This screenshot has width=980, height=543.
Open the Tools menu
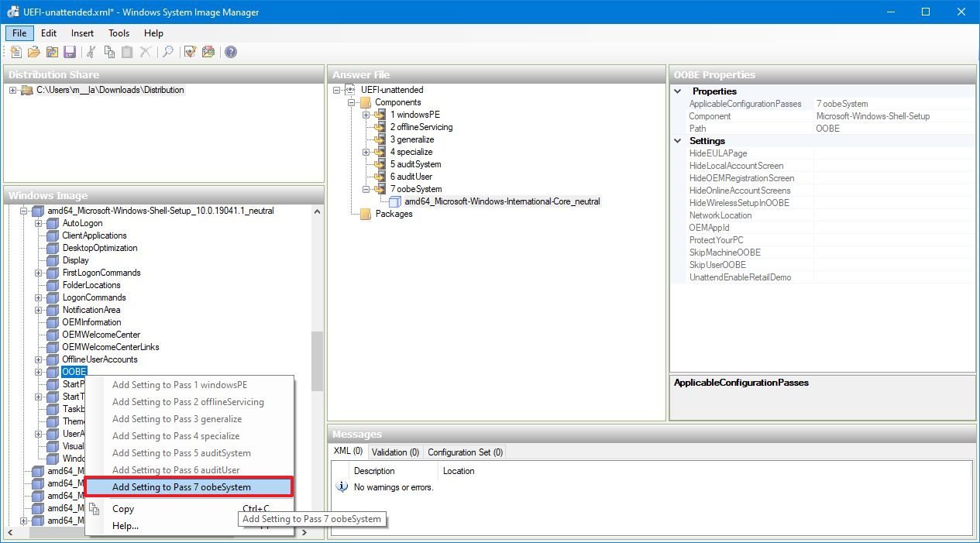tap(119, 33)
